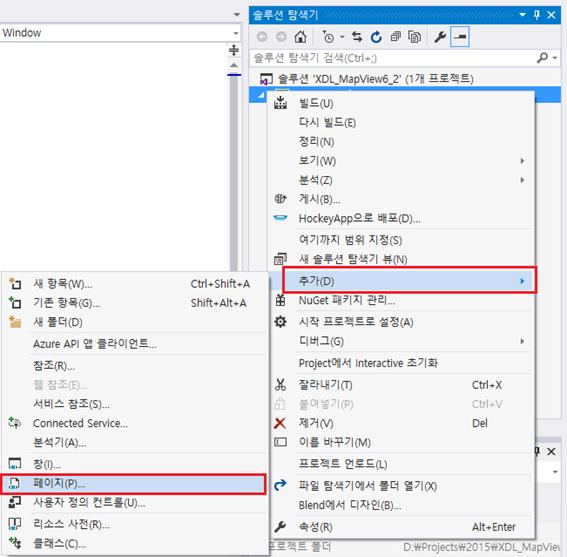Viewport: 567px width, 557px height.
Task: Click the Refresh icon in Solution Explorer toolbar
Action: (x=376, y=37)
